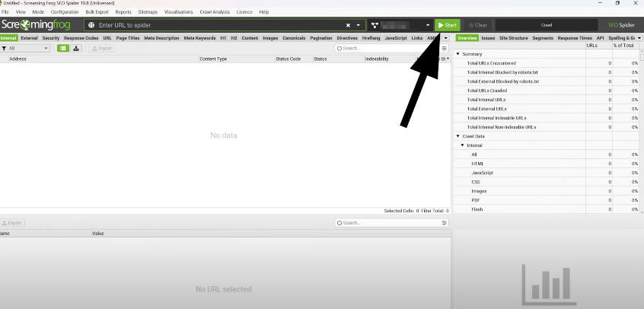Open the All filter dropdown

tap(25, 49)
